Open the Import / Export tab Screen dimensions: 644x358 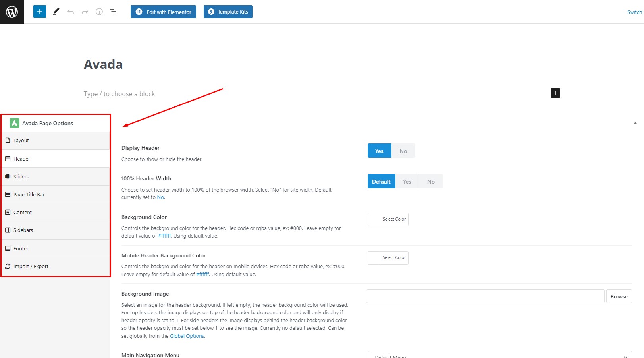(x=56, y=266)
